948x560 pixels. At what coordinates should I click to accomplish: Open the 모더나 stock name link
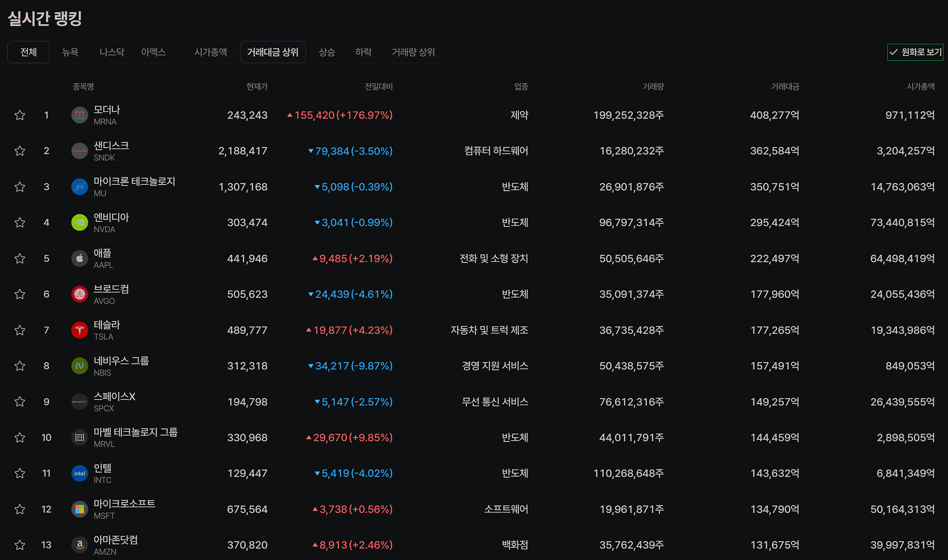[107, 110]
